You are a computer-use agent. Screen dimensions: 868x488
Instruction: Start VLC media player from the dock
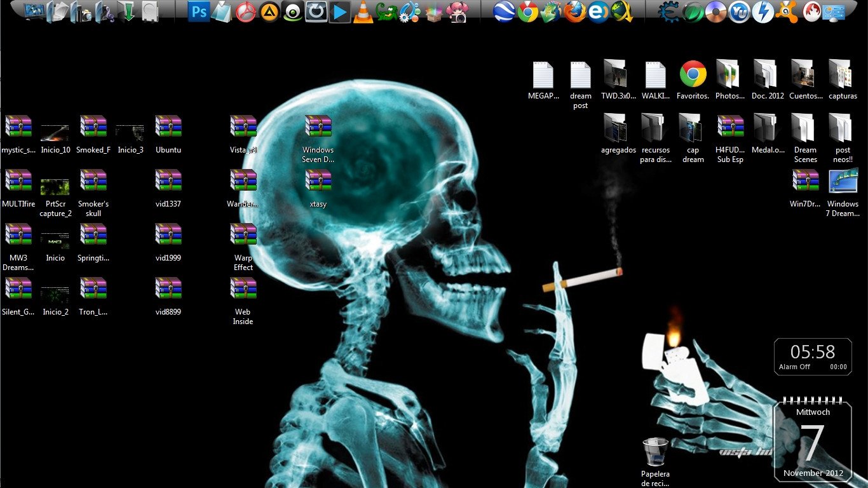click(363, 11)
